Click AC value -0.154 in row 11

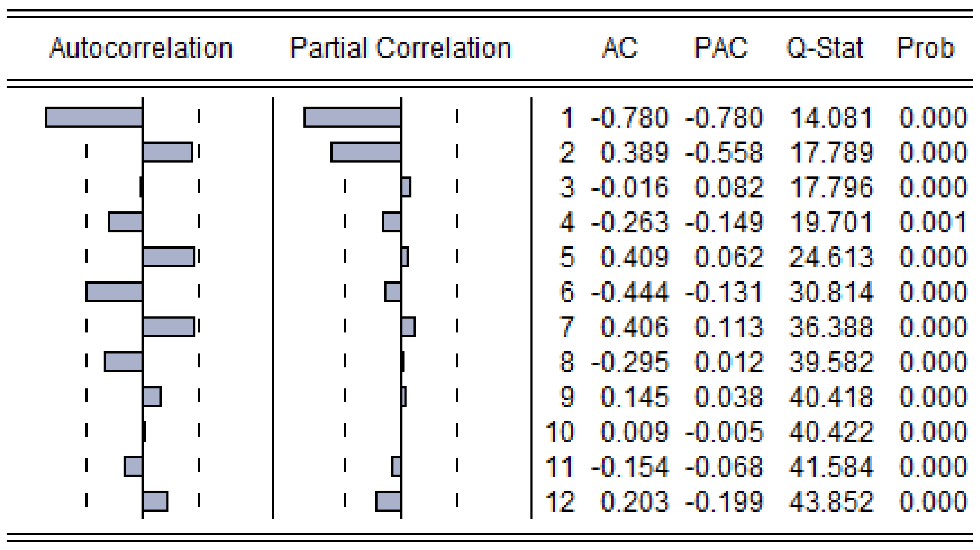coord(630,467)
